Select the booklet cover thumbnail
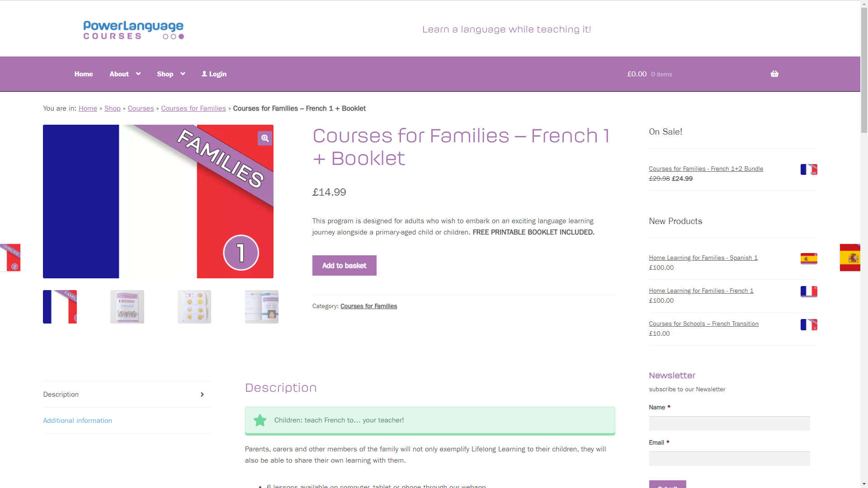This screenshot has height=488, width=868. point(127,307)
